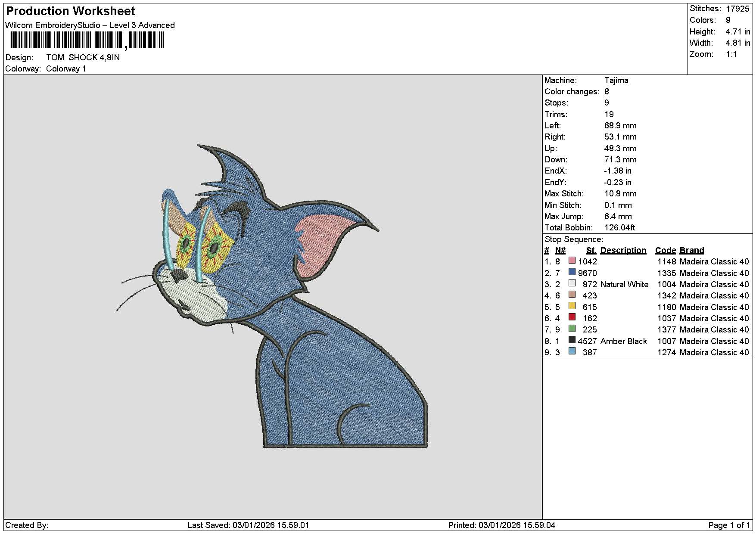
Task: Click thread code "1037"
Action: point(667,319)
